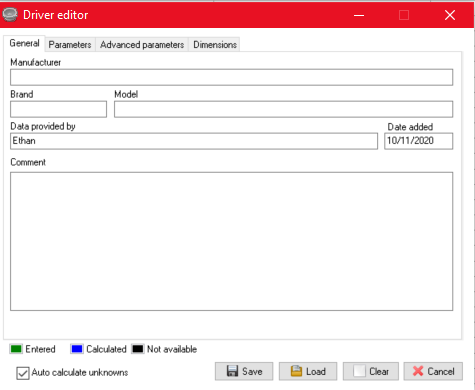Minimize the Driver editor window

click(359, 15)
